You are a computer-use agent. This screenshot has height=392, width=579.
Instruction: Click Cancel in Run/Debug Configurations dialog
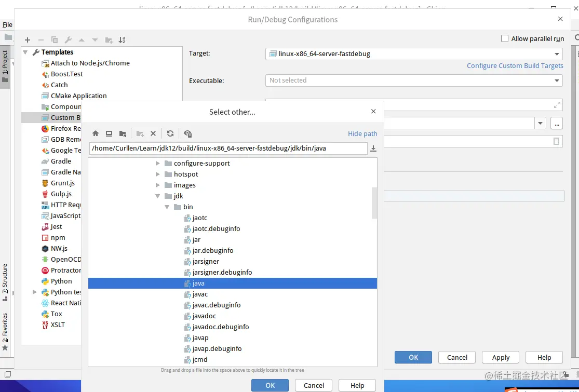point(457,357)
